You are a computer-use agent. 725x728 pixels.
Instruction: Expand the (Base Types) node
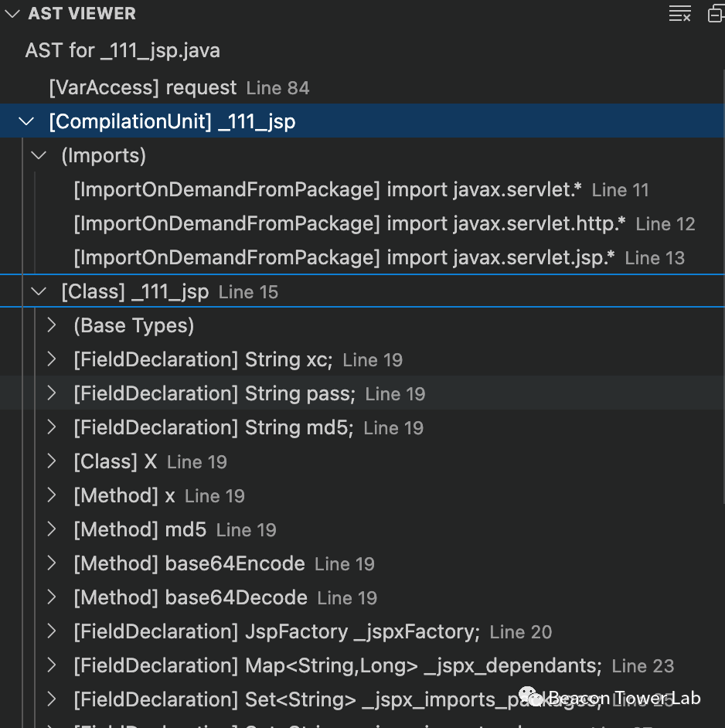pyautogui.click(x=52, y=325)
